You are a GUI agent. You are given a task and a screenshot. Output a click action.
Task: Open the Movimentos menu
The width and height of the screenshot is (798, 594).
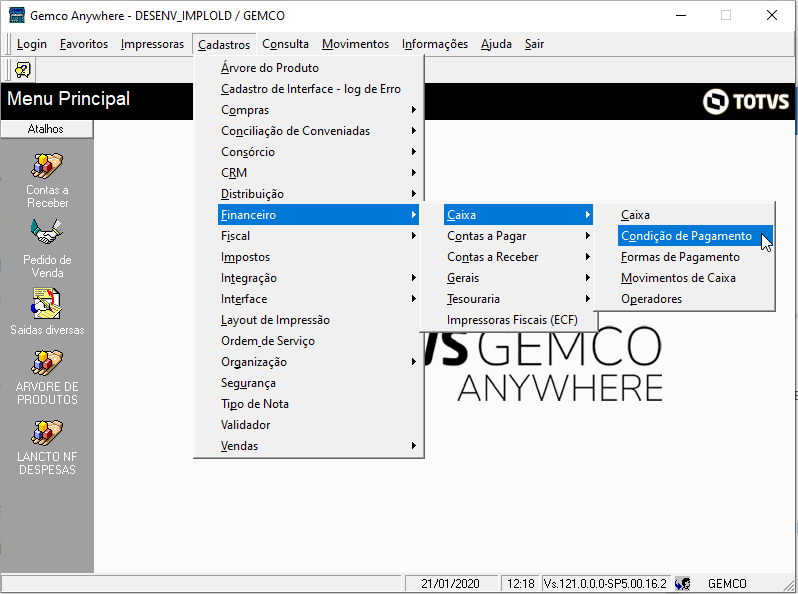[355, 44]
